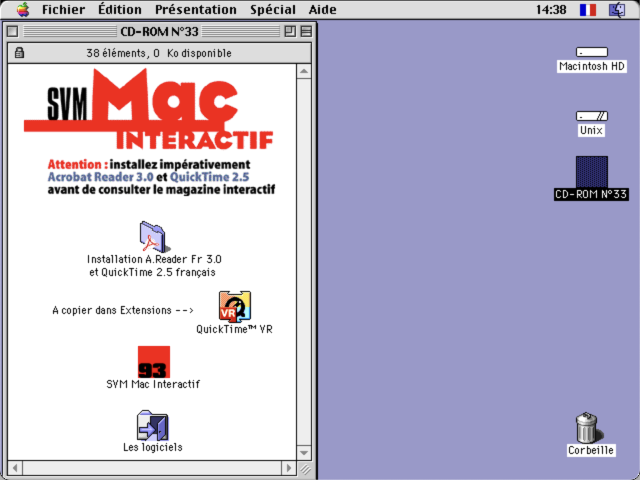
Task: Collapse the CD-ROM N°33 window with windowshade box
Action: (x=306, y=31)
